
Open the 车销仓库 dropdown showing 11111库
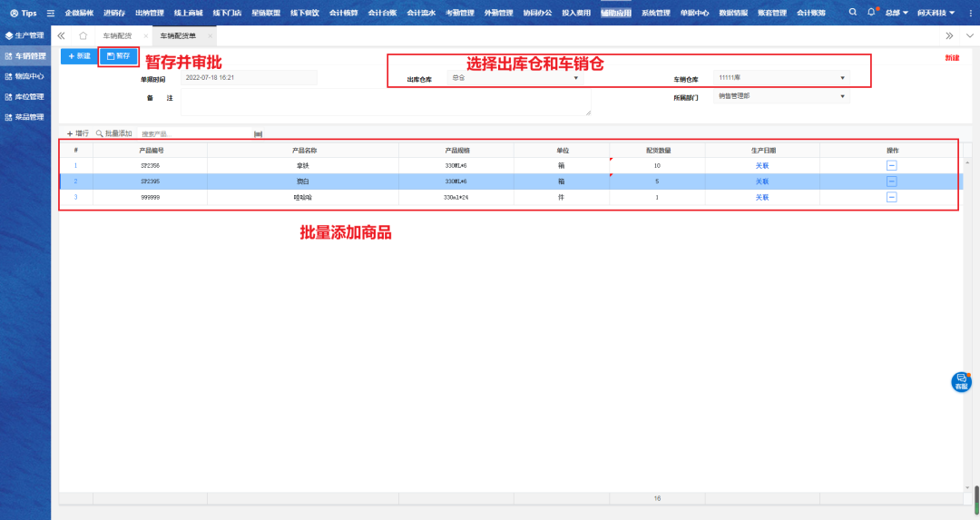tap(841, 78)
